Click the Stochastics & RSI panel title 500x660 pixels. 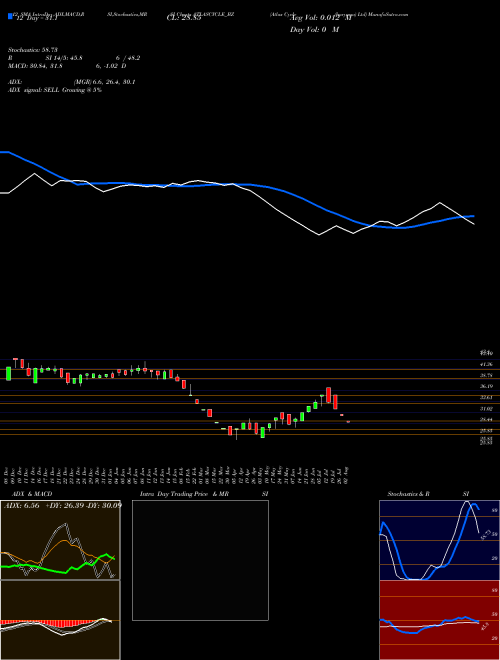(428, 494)
